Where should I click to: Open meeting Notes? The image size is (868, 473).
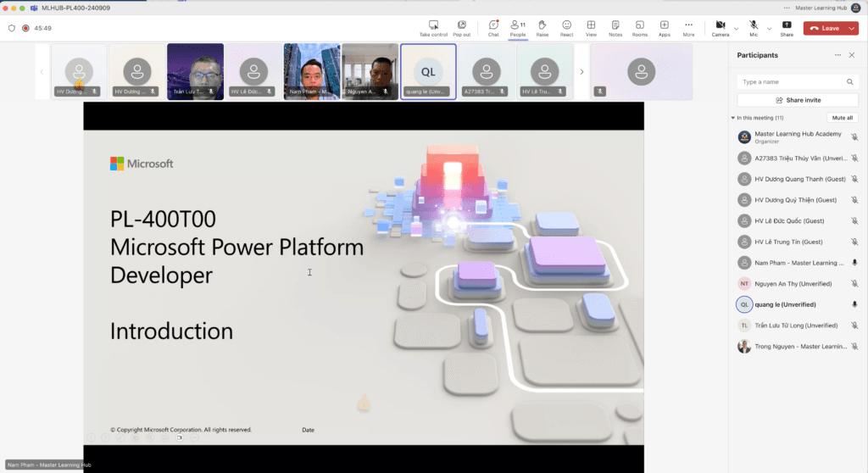tap(615, 28)
